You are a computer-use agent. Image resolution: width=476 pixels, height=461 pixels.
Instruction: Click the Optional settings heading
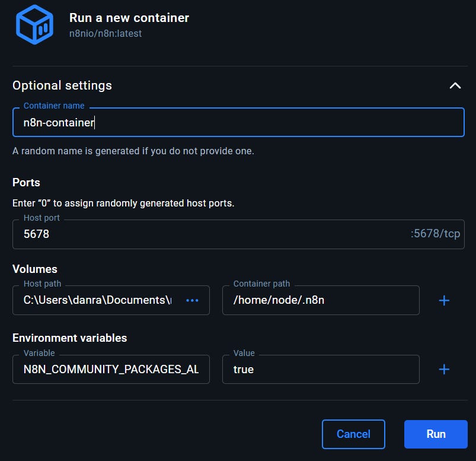click(62, 85)
